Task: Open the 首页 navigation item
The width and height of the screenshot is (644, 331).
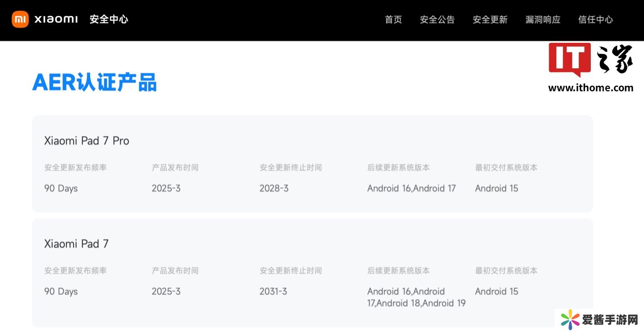Action: 393,20
